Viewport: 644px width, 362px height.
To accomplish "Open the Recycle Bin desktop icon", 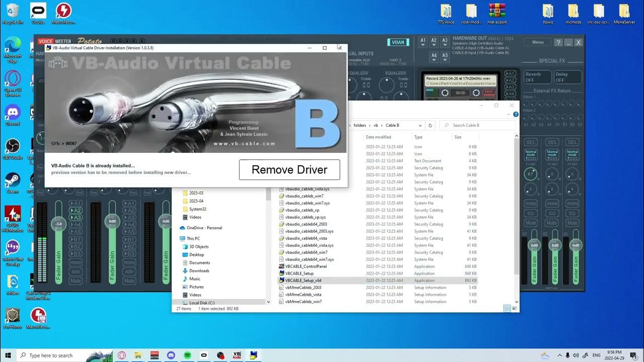I will pos(13,14).
